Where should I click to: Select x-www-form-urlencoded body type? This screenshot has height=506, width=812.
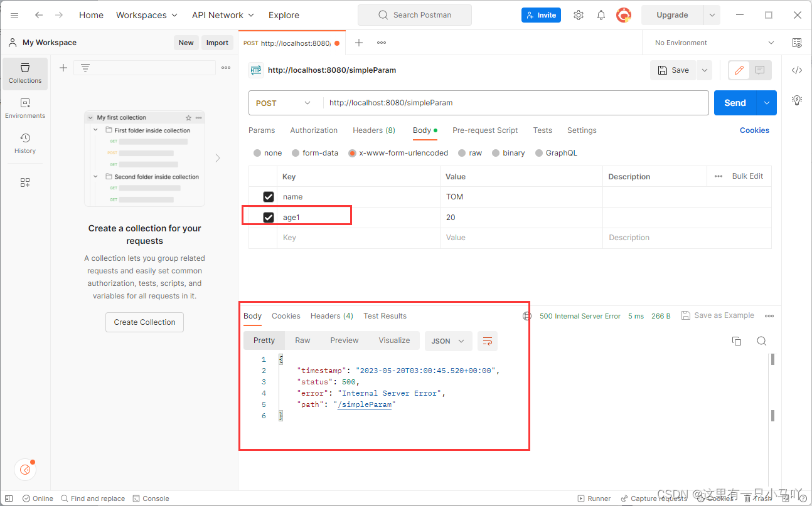point(353,153)
